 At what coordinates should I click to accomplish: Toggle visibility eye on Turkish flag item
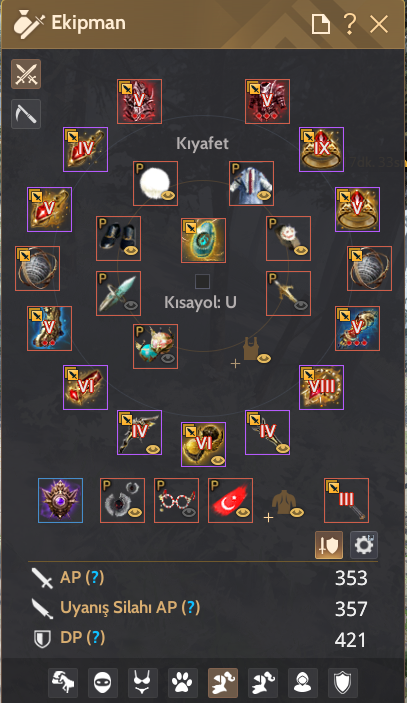(242, 512)
